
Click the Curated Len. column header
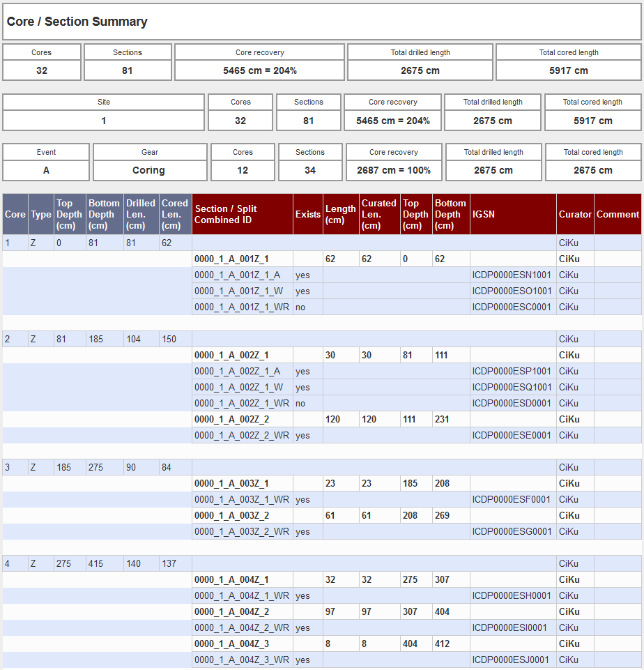pyautogui.click(x=378, y=214)
